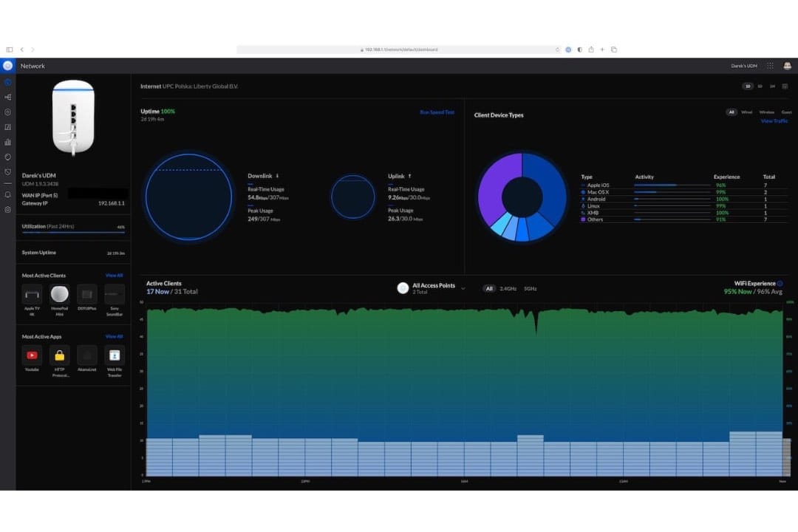Click the user avatar in the top right
The width and height of the screenshot is (798, 532).
[787, 66]
